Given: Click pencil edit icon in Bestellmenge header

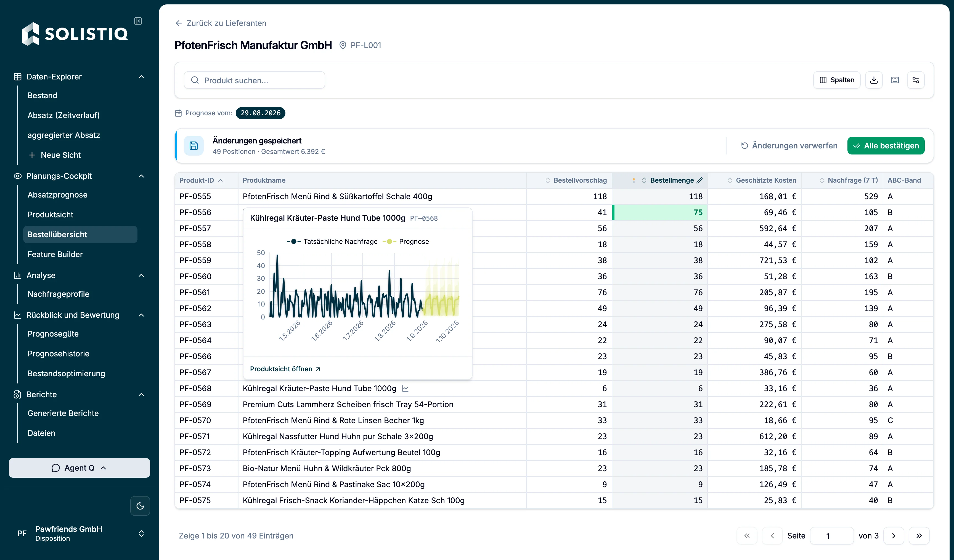Looking at the screenshot, I should (x=699, y=180).
